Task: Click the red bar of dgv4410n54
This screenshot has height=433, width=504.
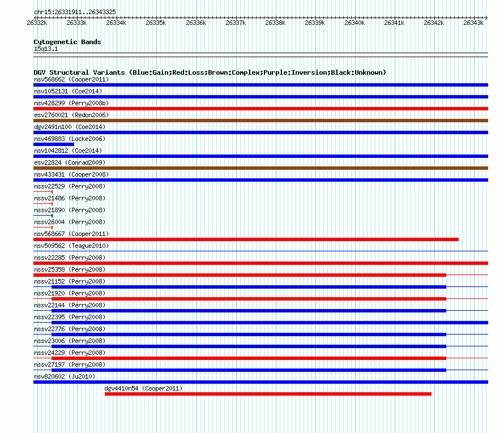Action: click(268, 394)
